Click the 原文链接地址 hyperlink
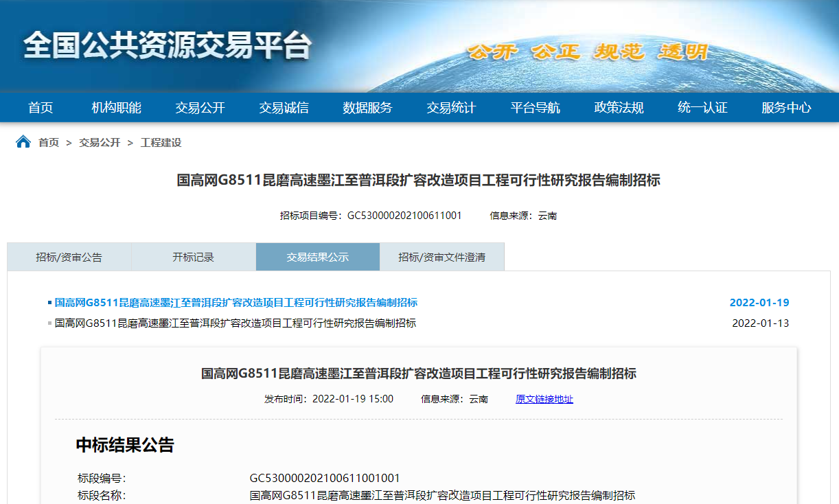Image resolution: width=839 pixels, height=504 pixels. (x=544, y=399)
